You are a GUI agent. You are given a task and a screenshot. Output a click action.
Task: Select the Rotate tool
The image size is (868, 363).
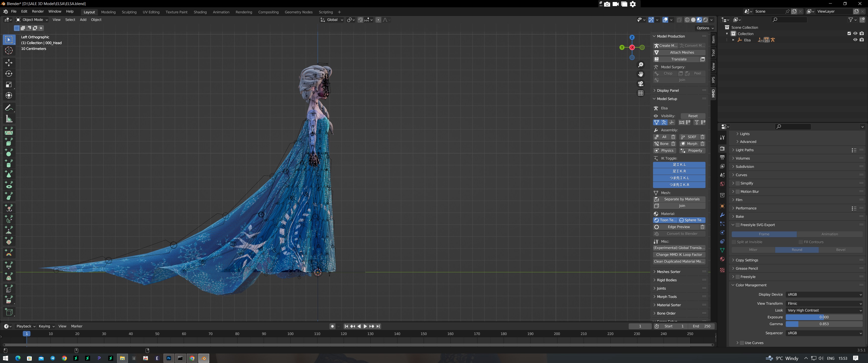pyautogui.click(x=9, y=74)
